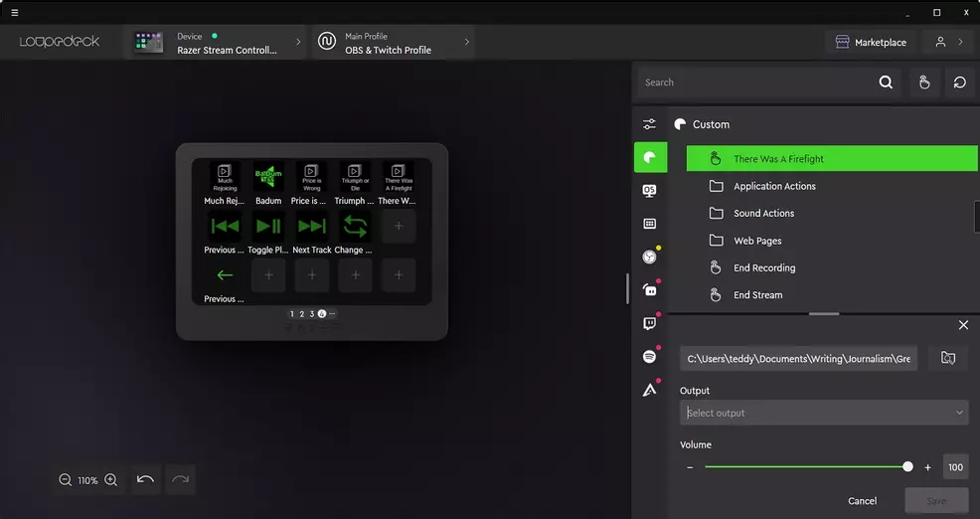This screenshot has height=519, width=980.
Task: Select the OS actions sidebar icon
Action: (650, 191)
